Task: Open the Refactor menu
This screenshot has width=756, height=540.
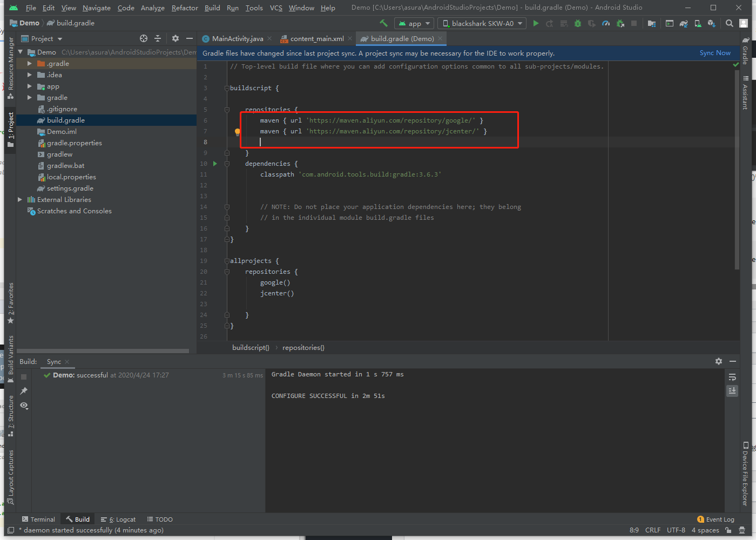Action: (185, 8)
